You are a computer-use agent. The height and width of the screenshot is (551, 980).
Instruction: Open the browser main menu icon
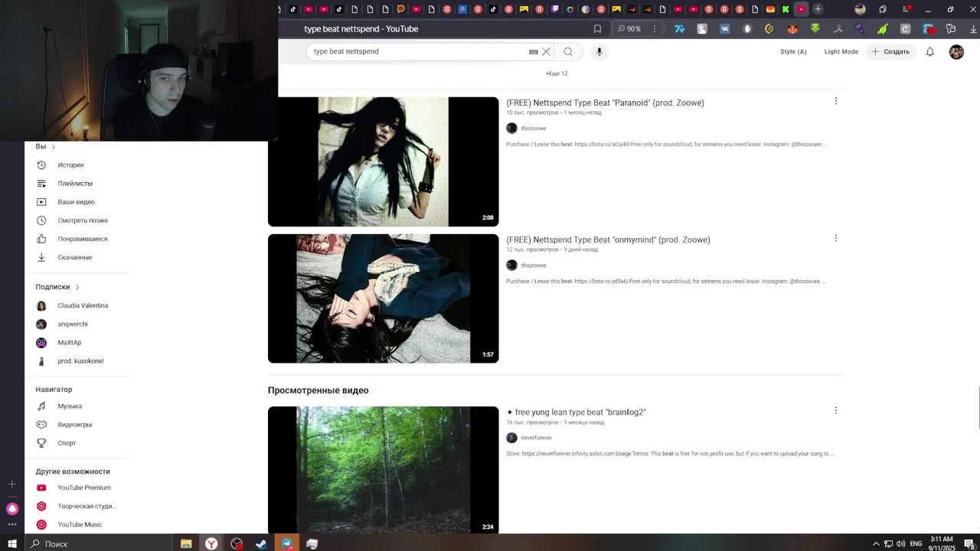point(905,9)
